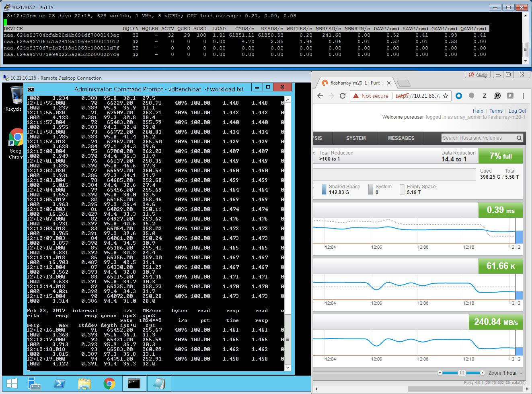The height and width of the screenshot is (394, 532).
Task: Bookmark this page with the star icon
Action: coord(446,96)
